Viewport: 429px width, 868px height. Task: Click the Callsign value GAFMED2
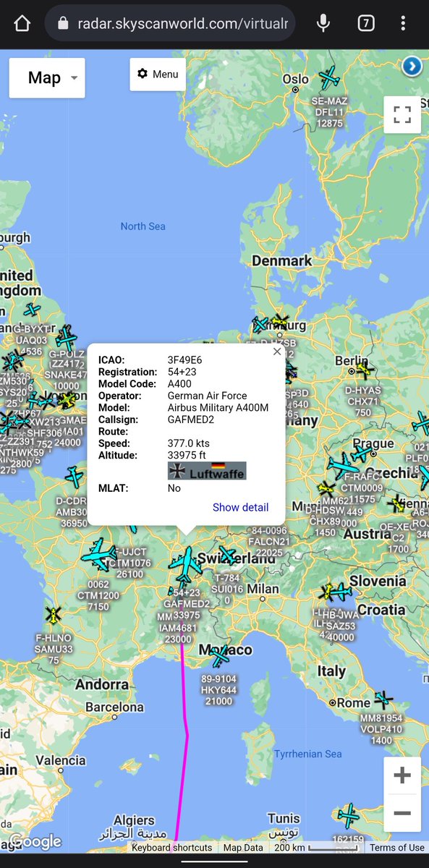point(190,420)
